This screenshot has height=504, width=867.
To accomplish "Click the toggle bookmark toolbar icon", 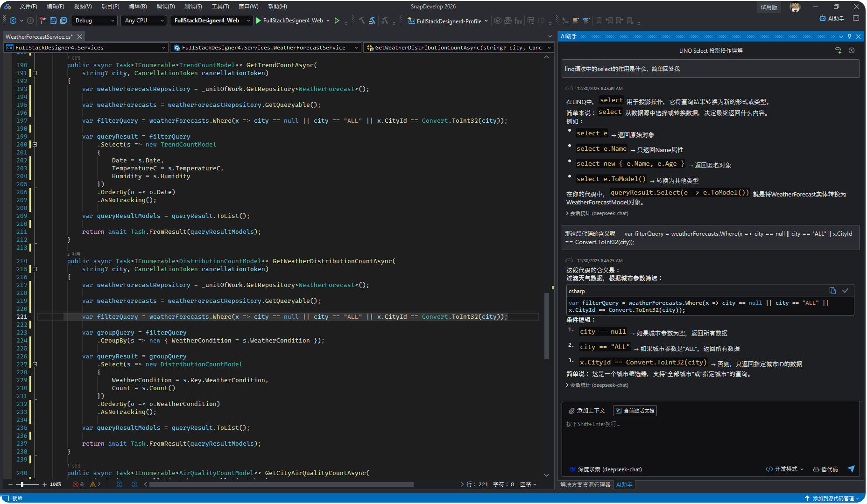I will (x=599, y=21).
